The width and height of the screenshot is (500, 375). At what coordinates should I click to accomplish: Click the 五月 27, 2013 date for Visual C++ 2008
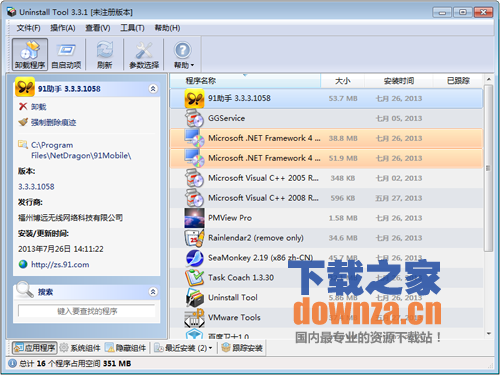[x=399, y=198]
